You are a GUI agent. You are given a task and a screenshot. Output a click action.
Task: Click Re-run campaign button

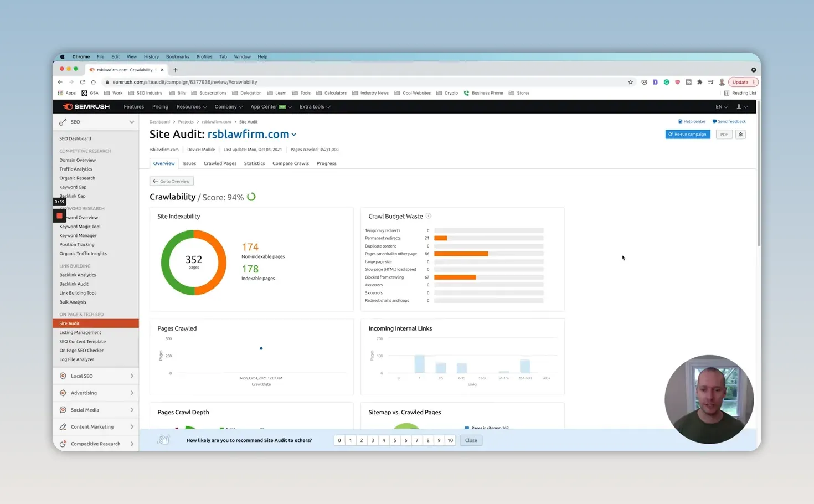click(688, 134)
